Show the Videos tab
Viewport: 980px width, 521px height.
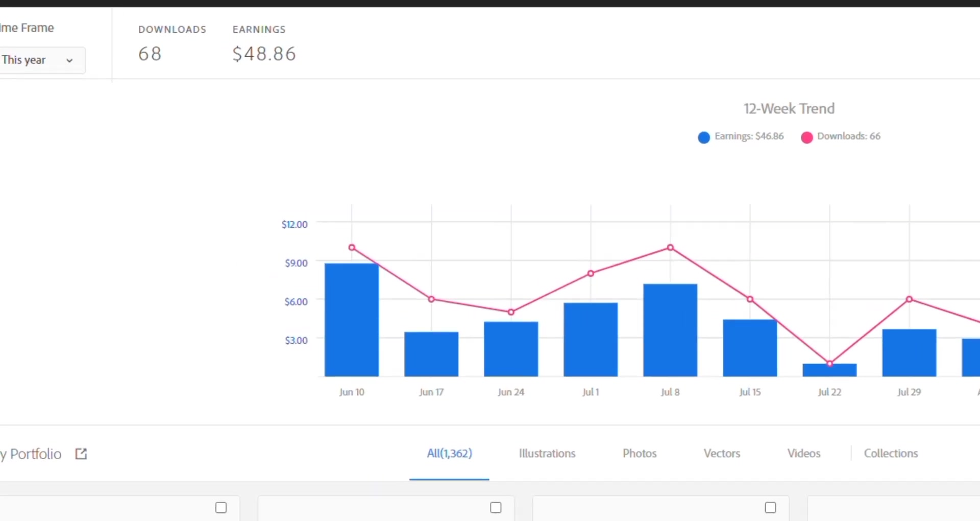tap(803, 454)
